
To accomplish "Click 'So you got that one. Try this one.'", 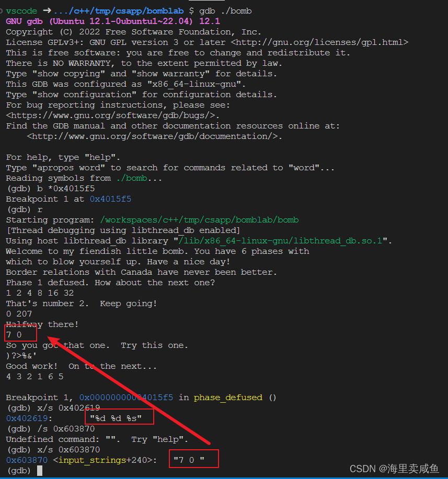I will [97, 345].
